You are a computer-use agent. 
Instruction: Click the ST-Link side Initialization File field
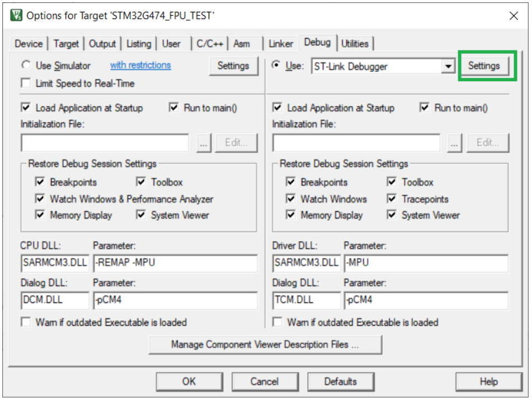click(356, 143)
